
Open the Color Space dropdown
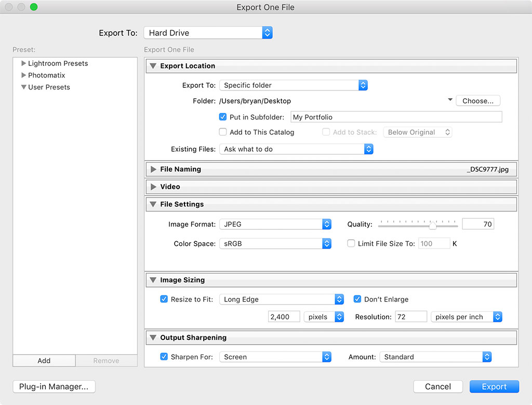point(275,243)
